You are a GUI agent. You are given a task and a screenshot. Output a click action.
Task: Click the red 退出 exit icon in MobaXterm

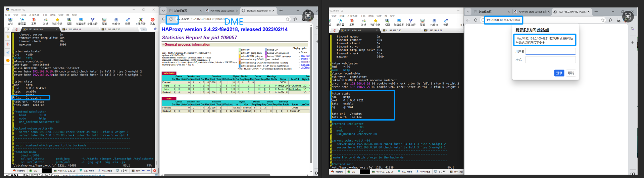[153, 21]
